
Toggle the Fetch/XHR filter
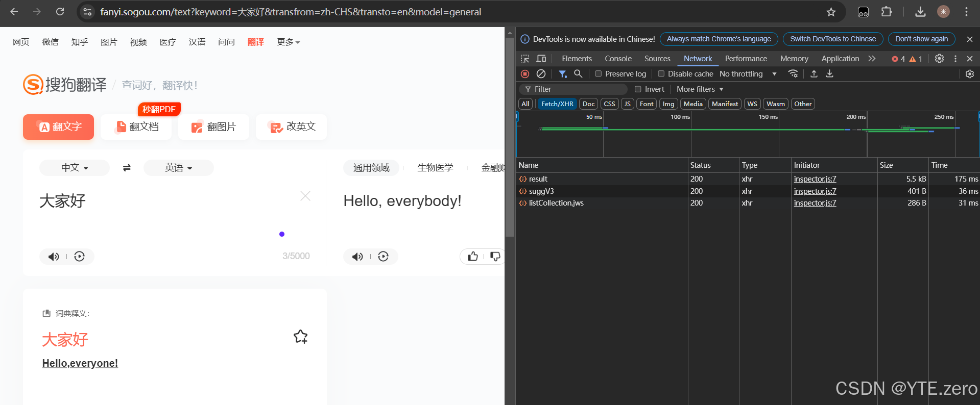557,104
